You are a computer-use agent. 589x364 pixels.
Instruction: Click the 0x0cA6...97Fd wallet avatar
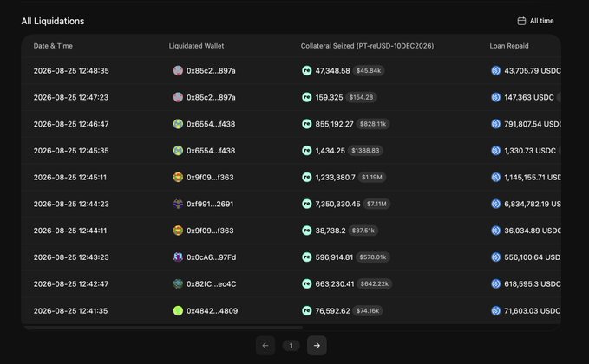[x=178, y=257]
